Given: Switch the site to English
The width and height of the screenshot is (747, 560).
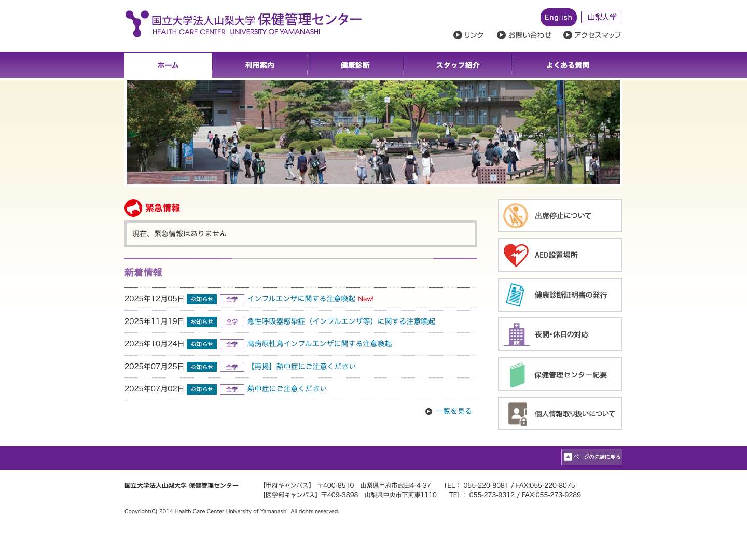Looking at the screenshot, I should 558,17.
